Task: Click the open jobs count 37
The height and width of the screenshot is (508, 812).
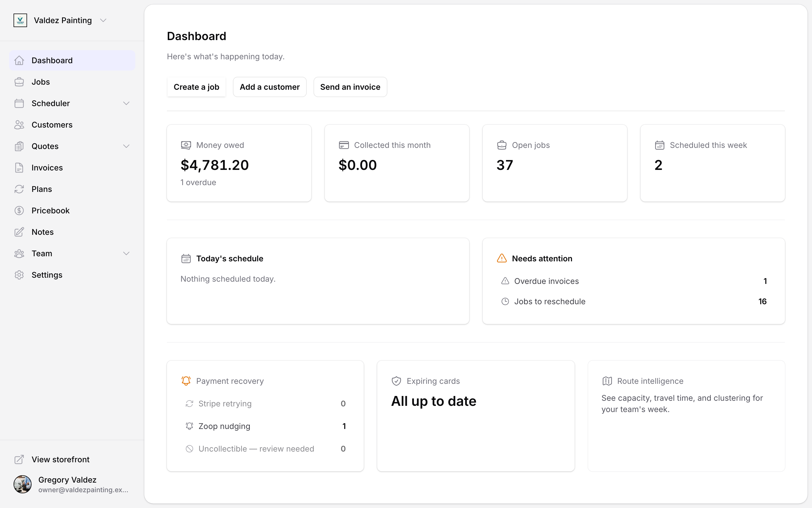Action: pos(505,165)
